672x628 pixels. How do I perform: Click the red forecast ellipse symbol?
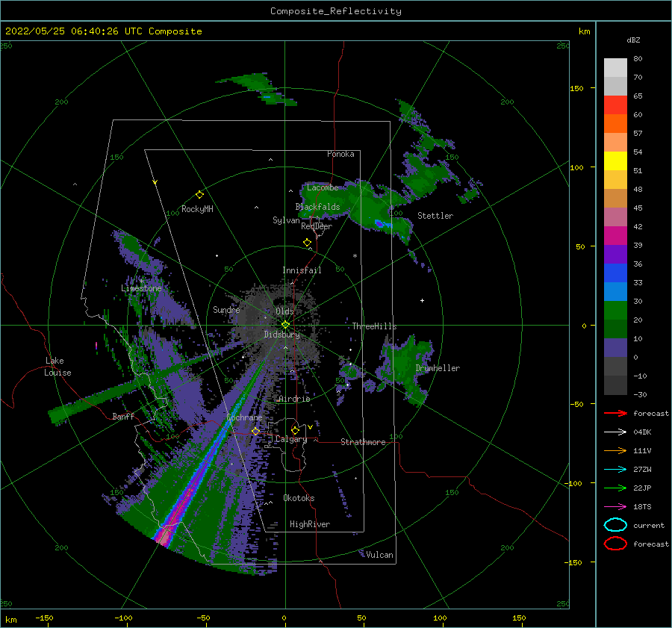[x=615, y=544]
